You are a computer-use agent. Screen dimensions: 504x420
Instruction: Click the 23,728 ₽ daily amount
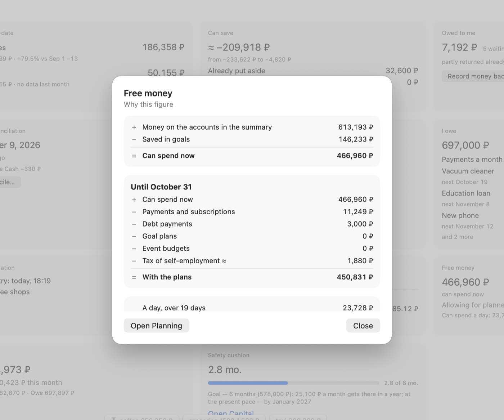(x=358, y=308)
